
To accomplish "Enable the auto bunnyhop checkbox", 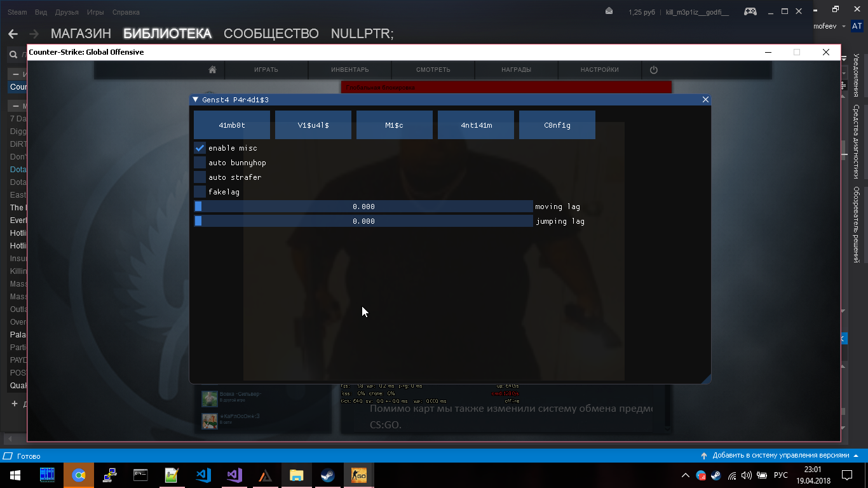I will tap(200, 163).
